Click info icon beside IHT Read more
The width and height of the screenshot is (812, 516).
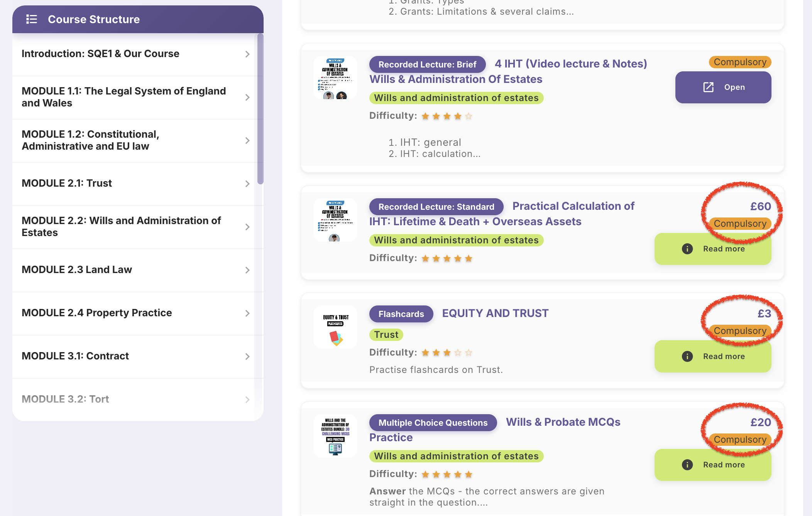[x=687, y=249]
